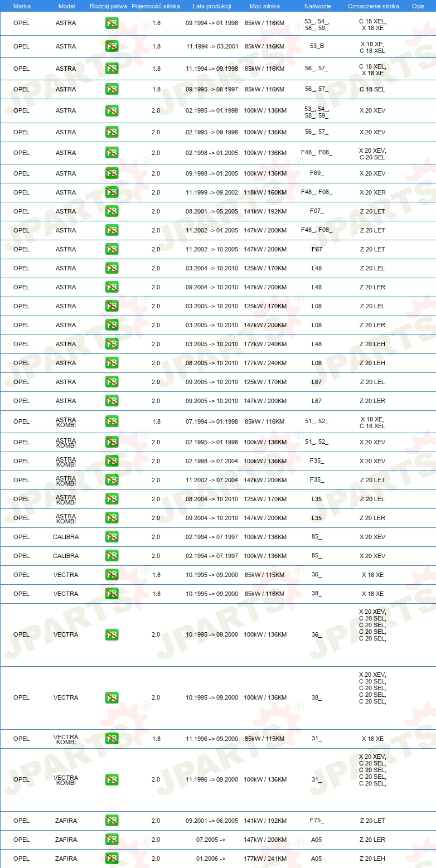Click the PB icon in the Vectra Kombi 1.8 row
436x868 pixels.
click(112, 739)
